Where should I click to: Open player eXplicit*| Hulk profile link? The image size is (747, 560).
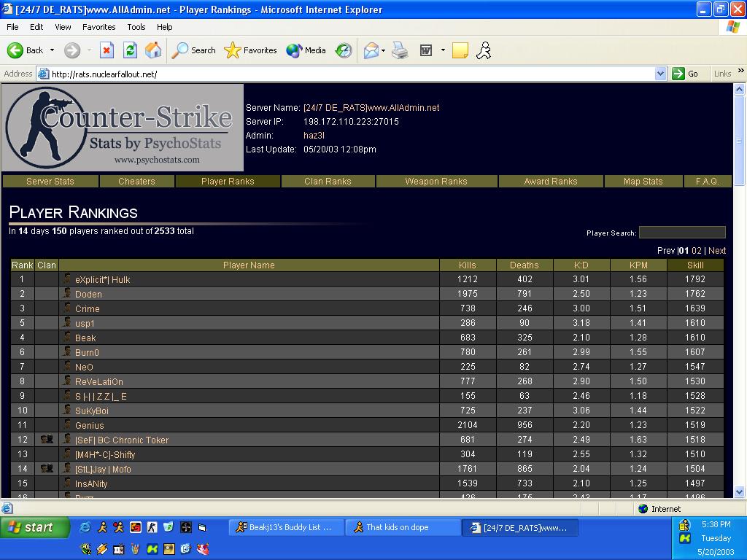click(102, 279)
